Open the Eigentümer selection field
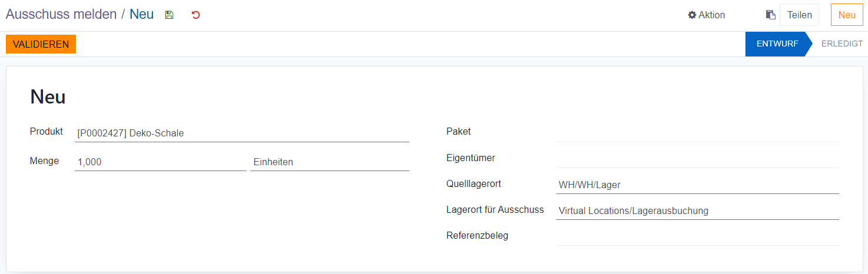 click(x=697, y=158)
